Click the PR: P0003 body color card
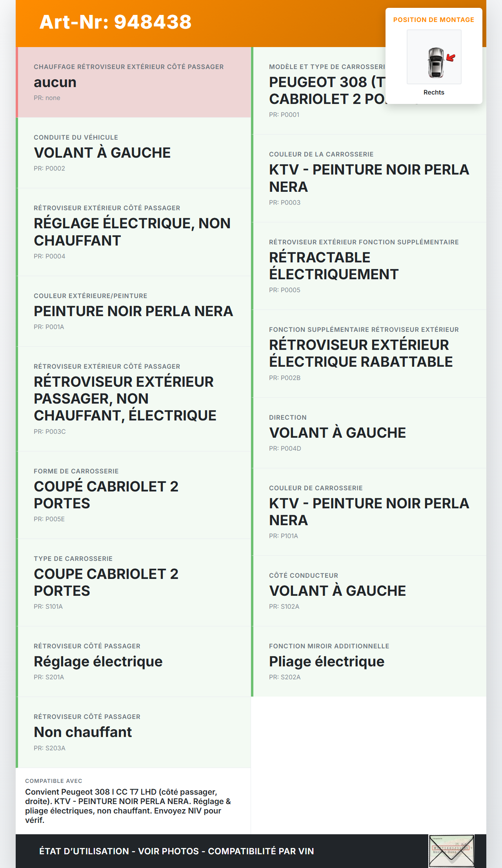This screenshot has width=502, height=868. pyautogui.click(x=369, y=178)
